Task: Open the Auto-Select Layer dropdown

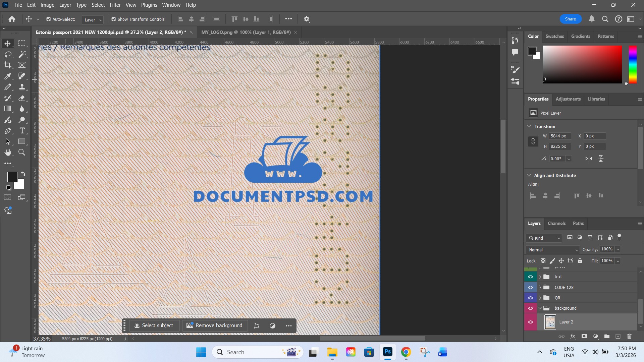Action: (x=93, y=20)
